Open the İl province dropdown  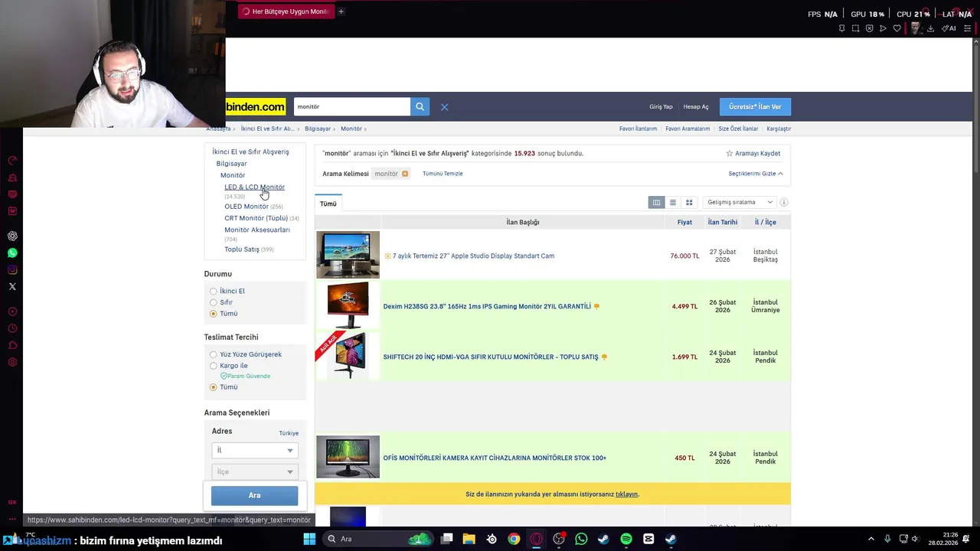pos(254,450)
